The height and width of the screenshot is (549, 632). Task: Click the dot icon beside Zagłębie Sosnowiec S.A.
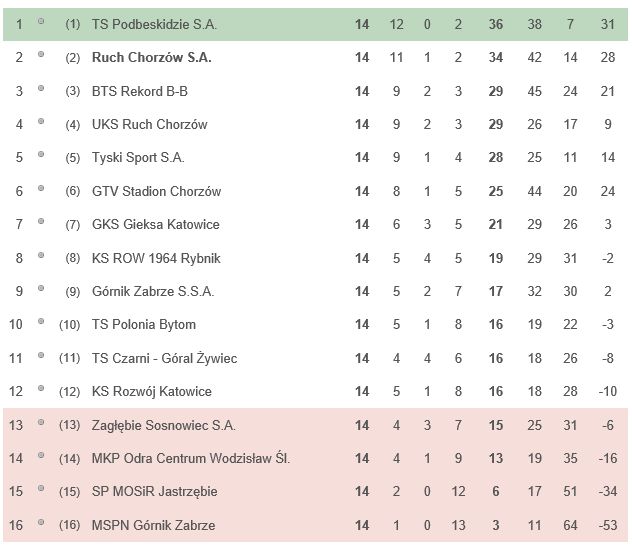41,422
